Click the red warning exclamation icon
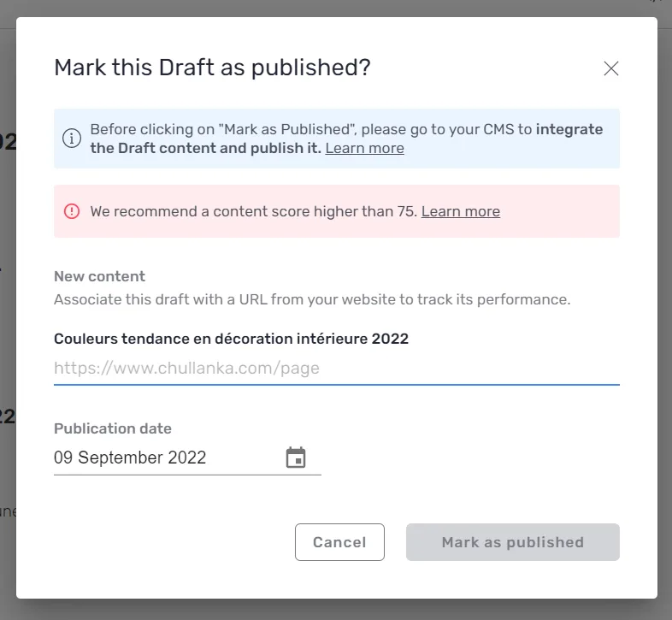Image resolution: width=672 pixels, height=620 pixels. 72,211
